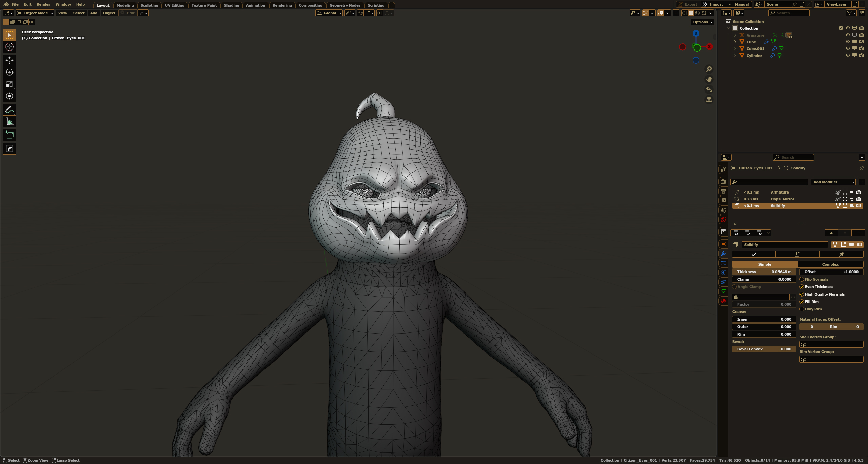Viewport: 868px width, 464px height.
Task: Open the Render menu
Action: tap(43, 4)
